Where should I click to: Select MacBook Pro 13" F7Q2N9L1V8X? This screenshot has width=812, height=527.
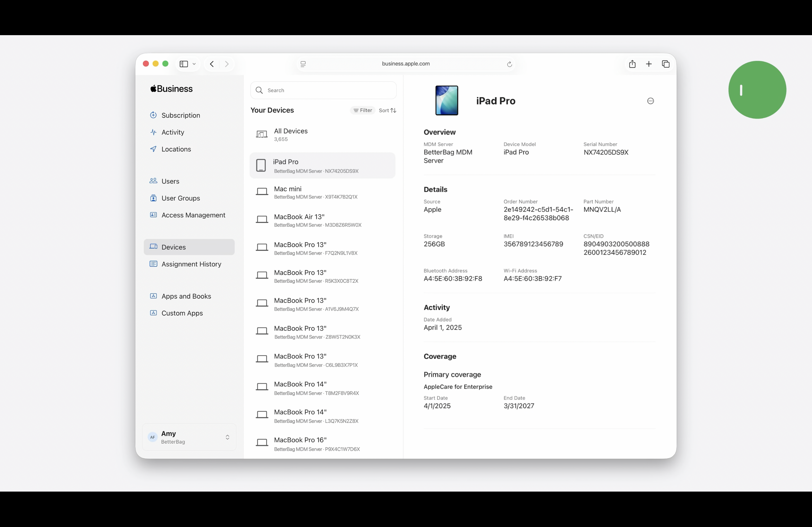[x=322, y=248]
